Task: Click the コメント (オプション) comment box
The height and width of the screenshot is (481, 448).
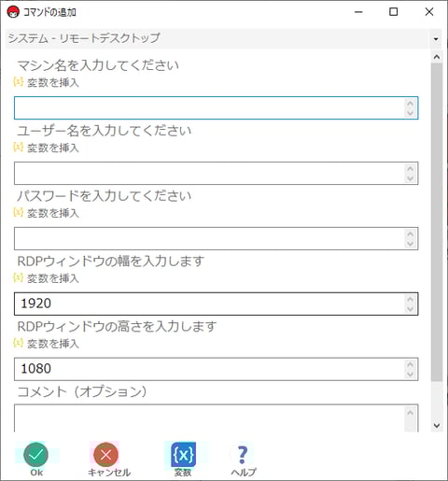Action: 216,417
